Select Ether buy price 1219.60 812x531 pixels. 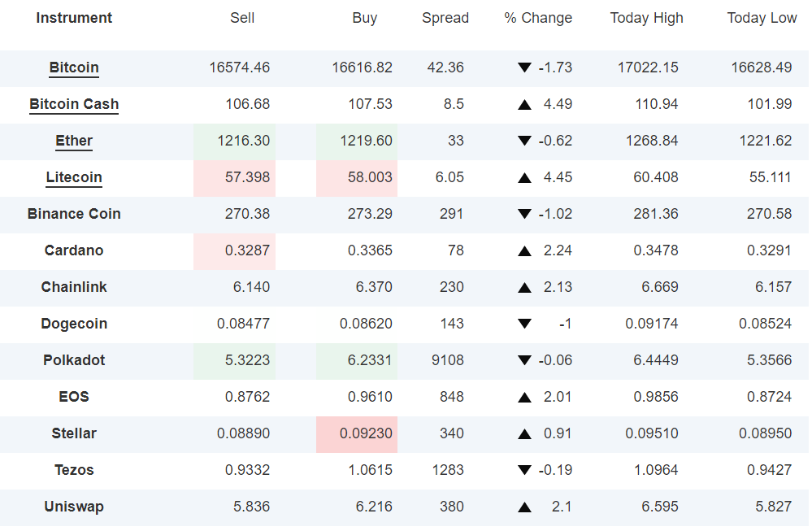click(366, 141)
